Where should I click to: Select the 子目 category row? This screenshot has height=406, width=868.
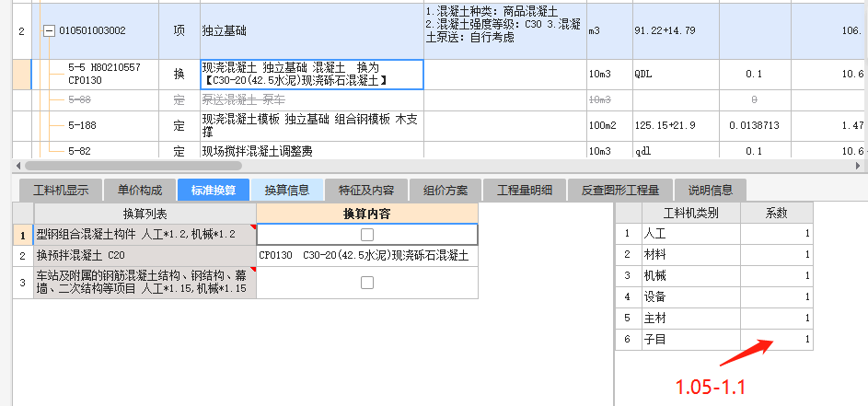[691, 339]
